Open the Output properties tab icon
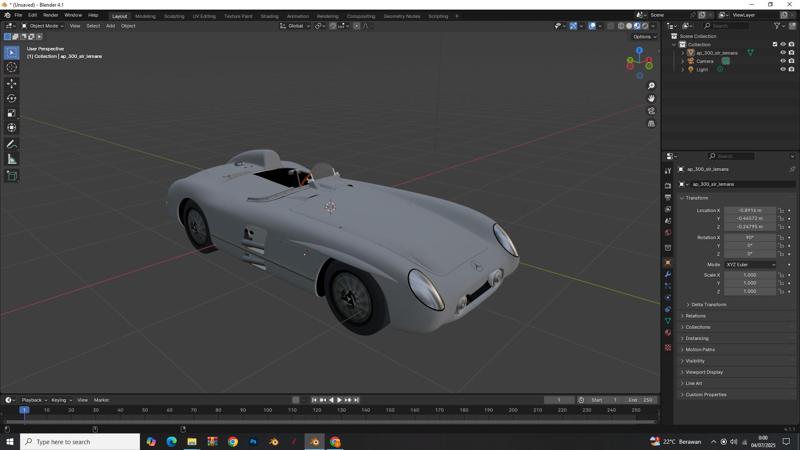 pos(668,197)
